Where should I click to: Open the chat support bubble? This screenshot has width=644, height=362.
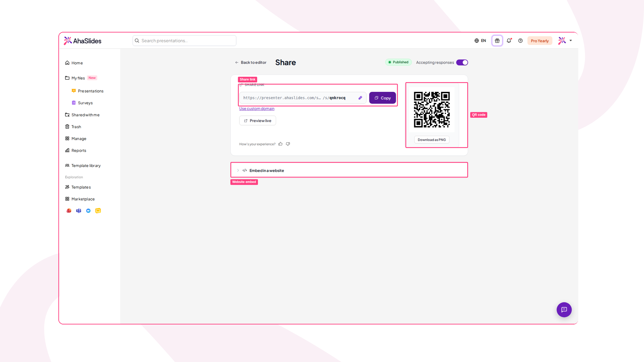pyautogui.click(x=564, y=310)
